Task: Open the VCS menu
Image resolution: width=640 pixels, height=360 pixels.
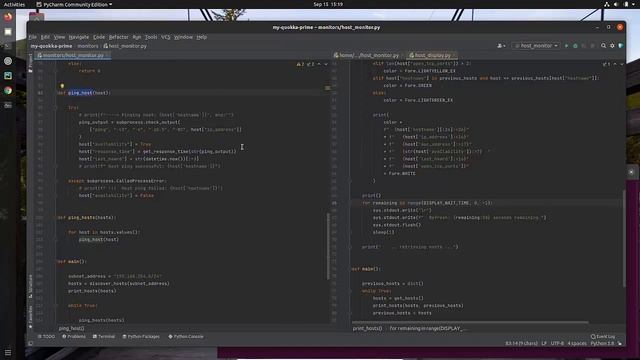Action: pyautogui.click(x=165, y=37)
